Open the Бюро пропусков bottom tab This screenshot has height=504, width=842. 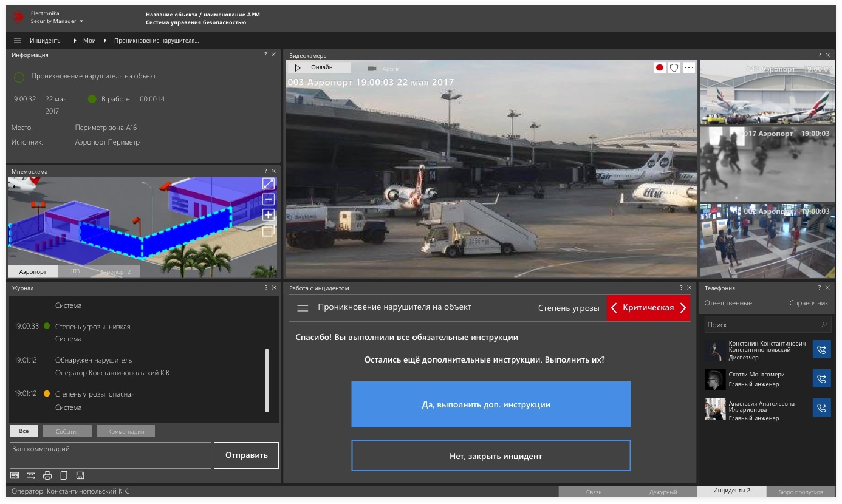(x=801, y=492)
